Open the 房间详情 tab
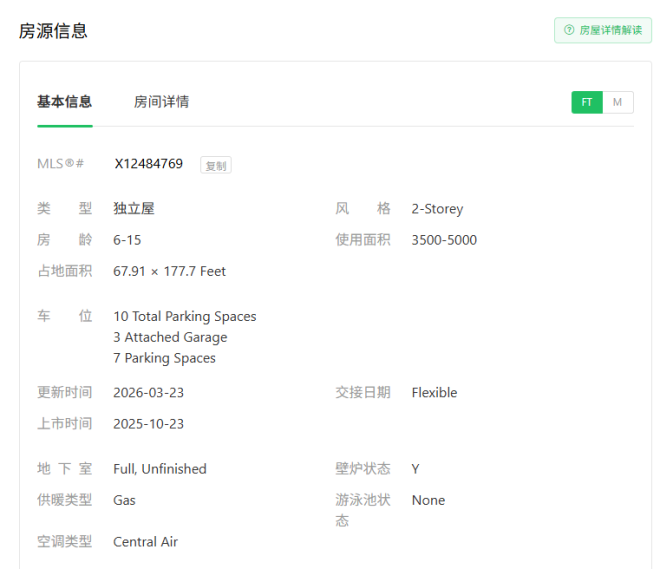 pos(161,102)
